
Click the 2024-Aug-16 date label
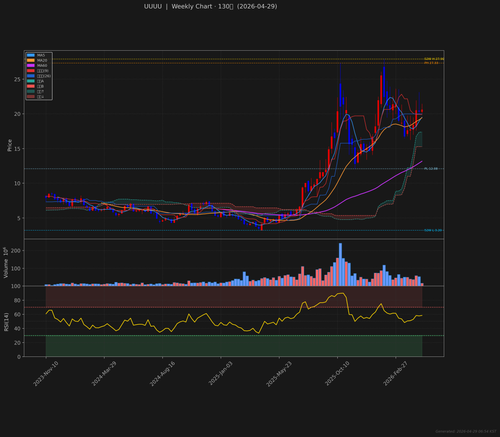[162, 374]
